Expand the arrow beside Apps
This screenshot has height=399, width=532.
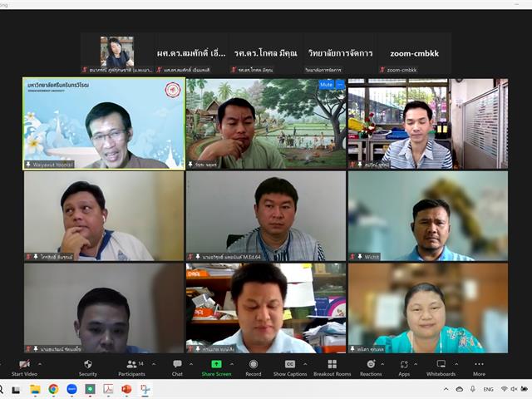coord(416,364)
